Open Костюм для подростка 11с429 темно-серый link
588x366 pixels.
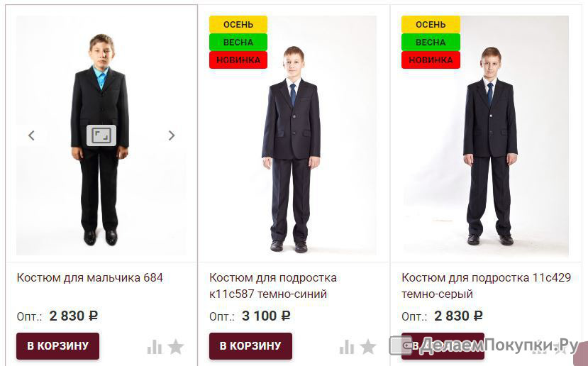pos(487,286)
